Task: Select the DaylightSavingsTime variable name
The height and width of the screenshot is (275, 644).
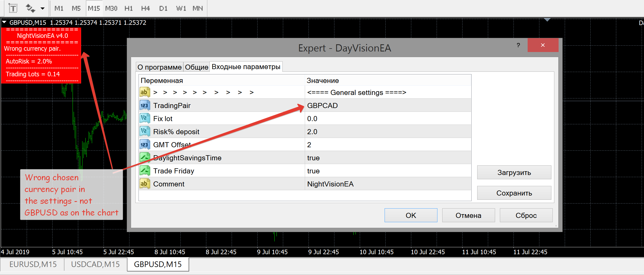Action: click(x=187, y=158)
